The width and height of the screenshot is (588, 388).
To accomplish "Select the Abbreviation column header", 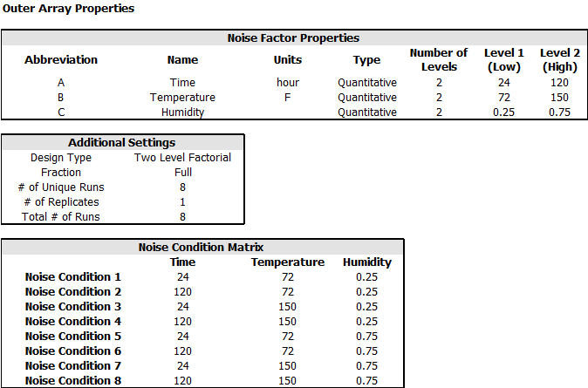I will coord(61,60).
